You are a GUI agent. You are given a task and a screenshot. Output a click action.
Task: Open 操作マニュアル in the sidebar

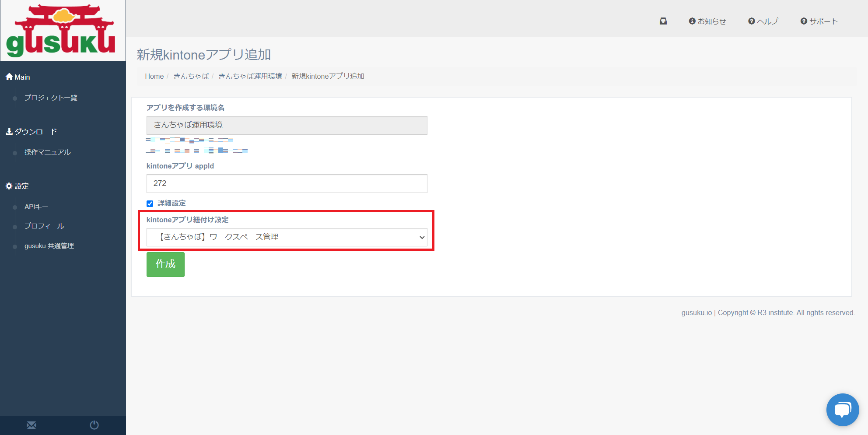point(47,152)
